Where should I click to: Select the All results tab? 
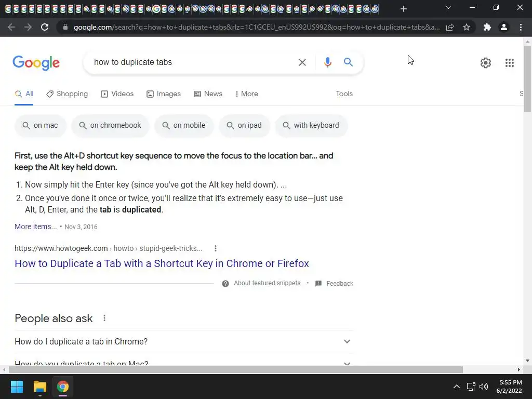point(24,94)
